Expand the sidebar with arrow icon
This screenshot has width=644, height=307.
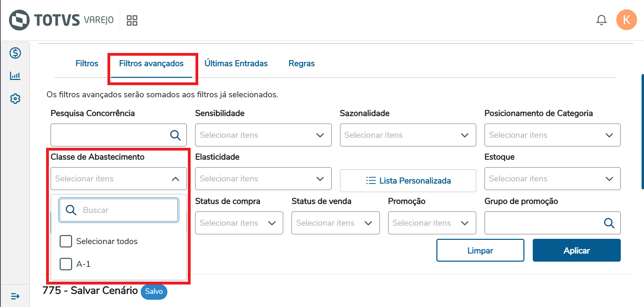click(15, 296)
